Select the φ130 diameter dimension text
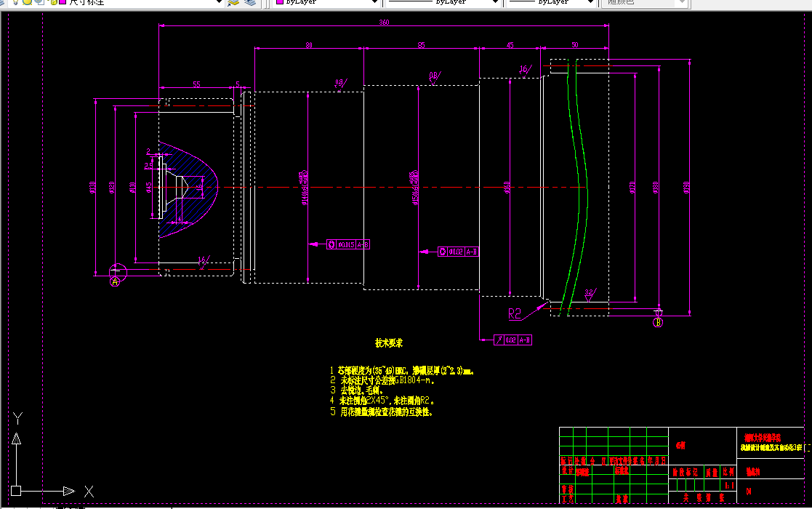812x509 pixels. (x=93, y=187)
